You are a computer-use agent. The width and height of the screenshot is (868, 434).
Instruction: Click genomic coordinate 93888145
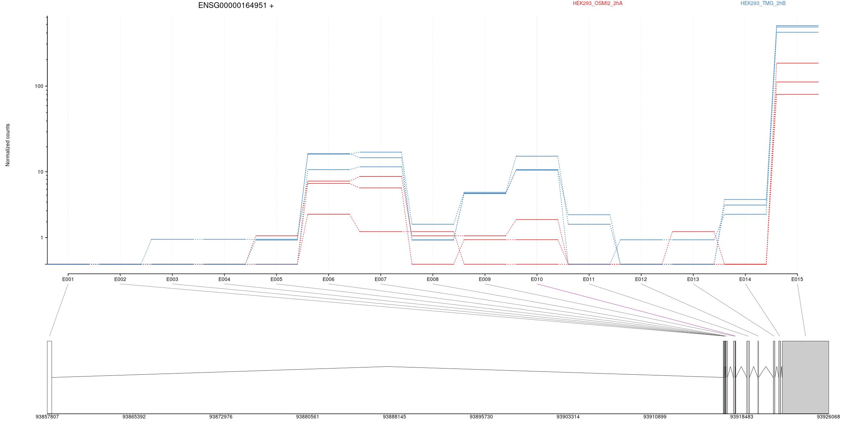[395, 417]
